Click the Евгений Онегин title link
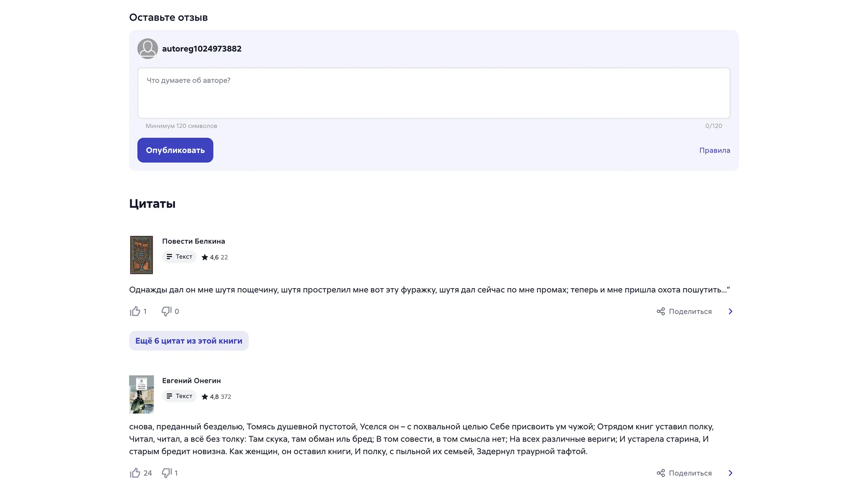This screenshot has height=488, width=868. [191, 380]
